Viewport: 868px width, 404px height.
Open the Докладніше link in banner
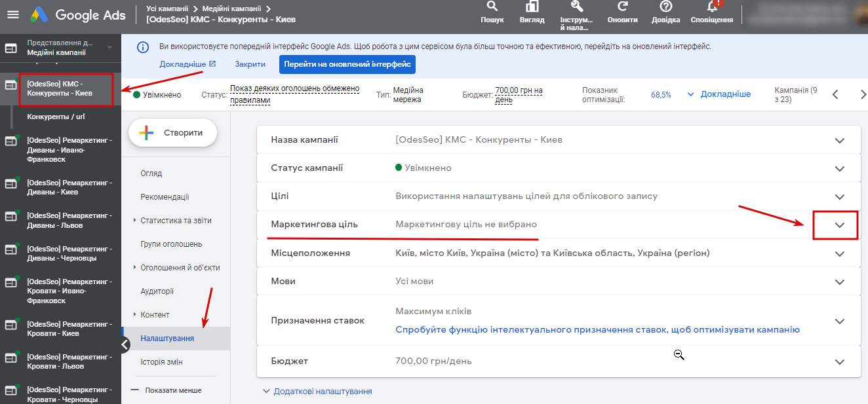(187, 64)
